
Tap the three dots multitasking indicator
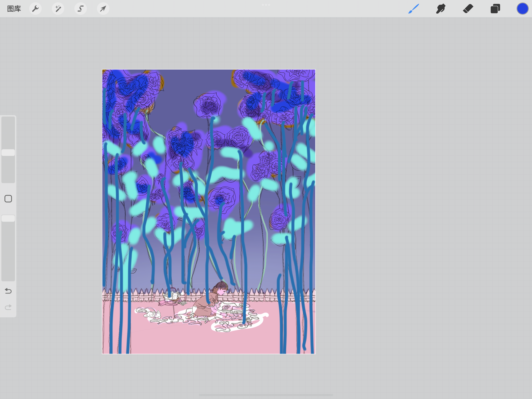(266, 5)
